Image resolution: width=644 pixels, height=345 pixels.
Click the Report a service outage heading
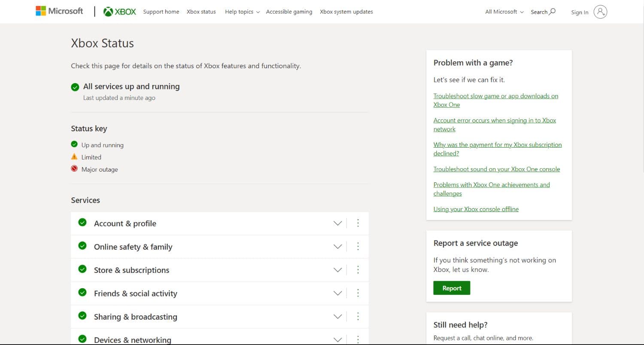476,243
